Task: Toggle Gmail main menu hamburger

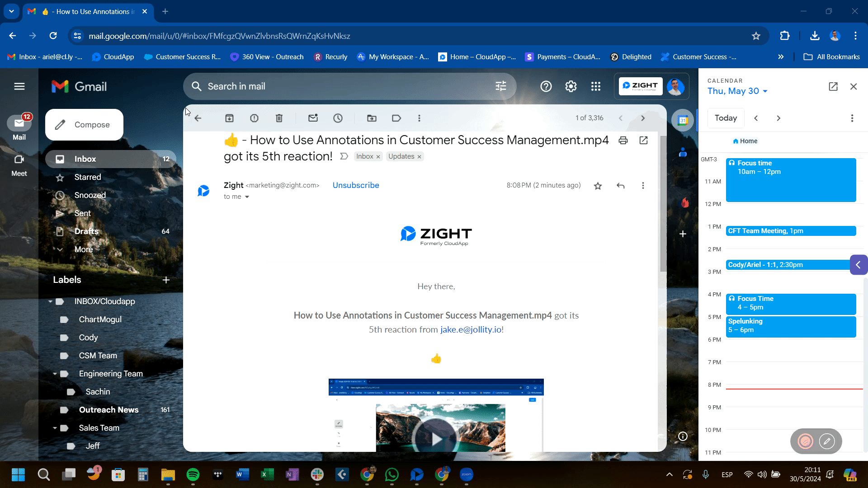Action: (x=19, y=86)
